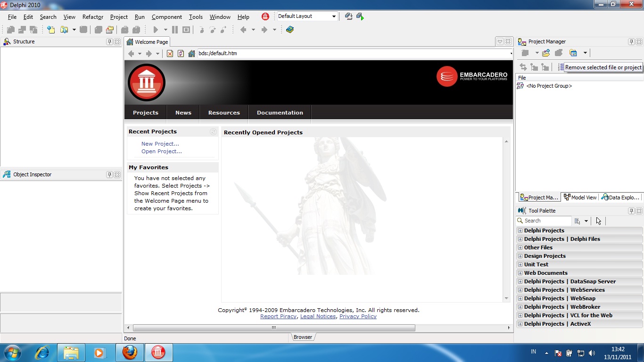
Task: Expand Delphi Projects | ActiveX category
Action: tap(520, 324)
